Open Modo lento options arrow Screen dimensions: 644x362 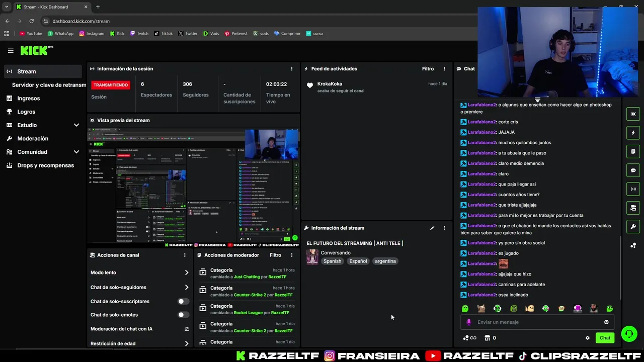pos(187,273)
